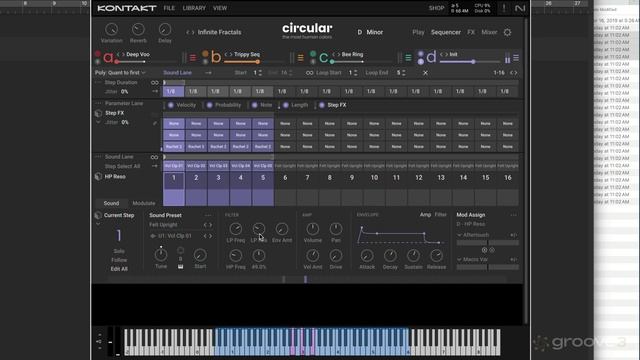Viewport: 640px width, 360px height.
Task: Switch to the Mixer page
Action: coord(489,32)
